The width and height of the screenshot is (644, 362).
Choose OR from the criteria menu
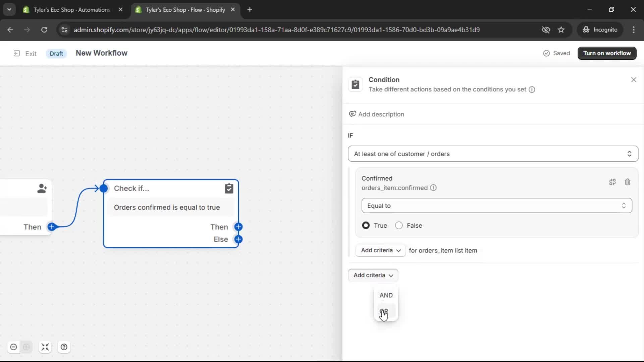[x=384, y=310]
